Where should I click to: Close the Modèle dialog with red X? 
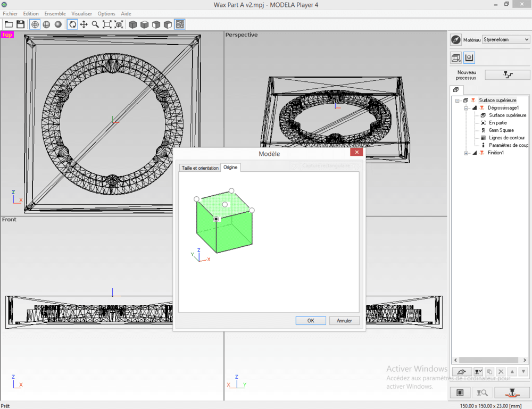[x=356, y=152]
